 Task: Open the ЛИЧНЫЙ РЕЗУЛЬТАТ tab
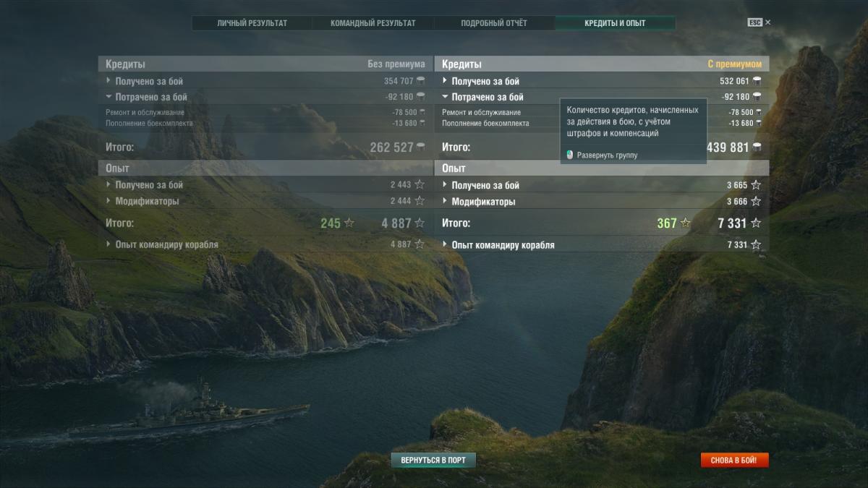click(x=252, y=23)
